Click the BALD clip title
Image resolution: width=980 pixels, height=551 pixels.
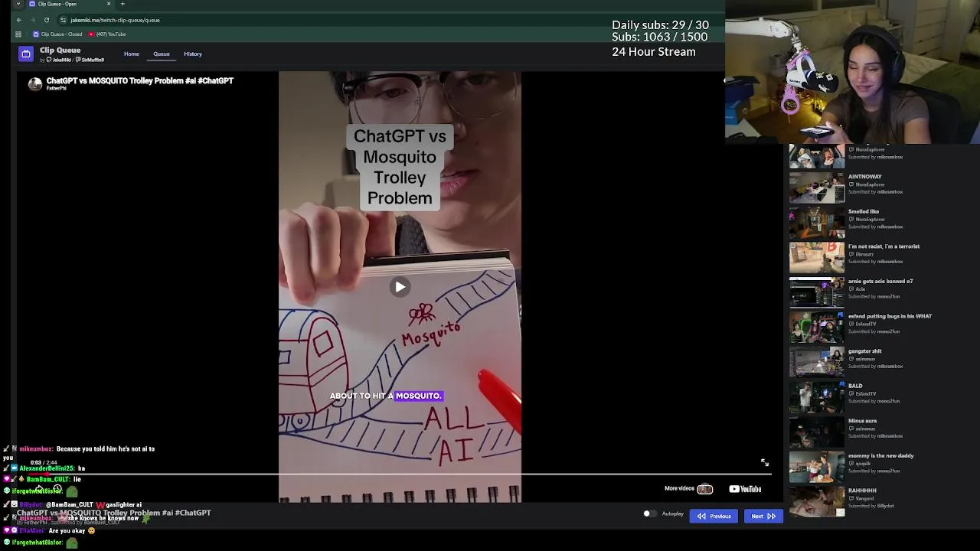[x=855, y=386]
